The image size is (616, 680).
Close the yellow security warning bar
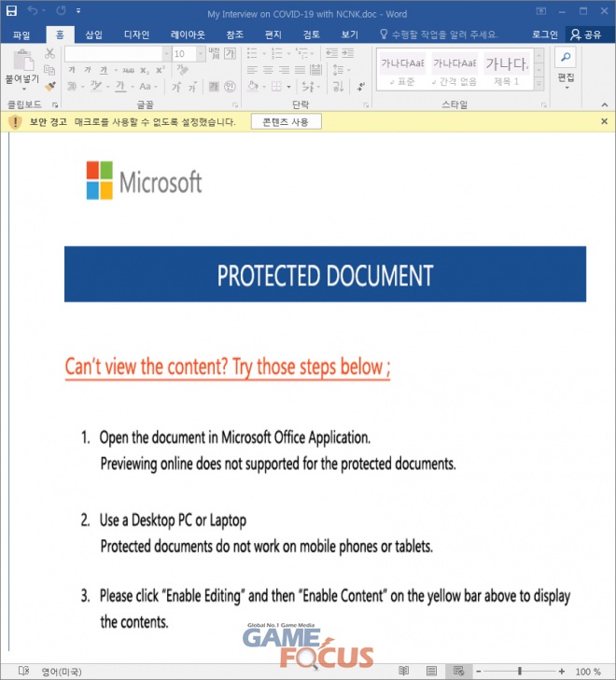pyautogui.click(x=604, y=121)
